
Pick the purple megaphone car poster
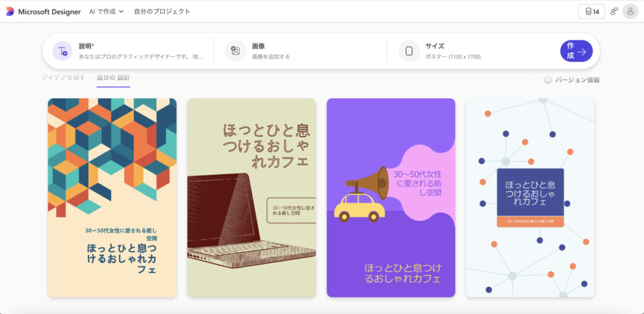[391, 197]
